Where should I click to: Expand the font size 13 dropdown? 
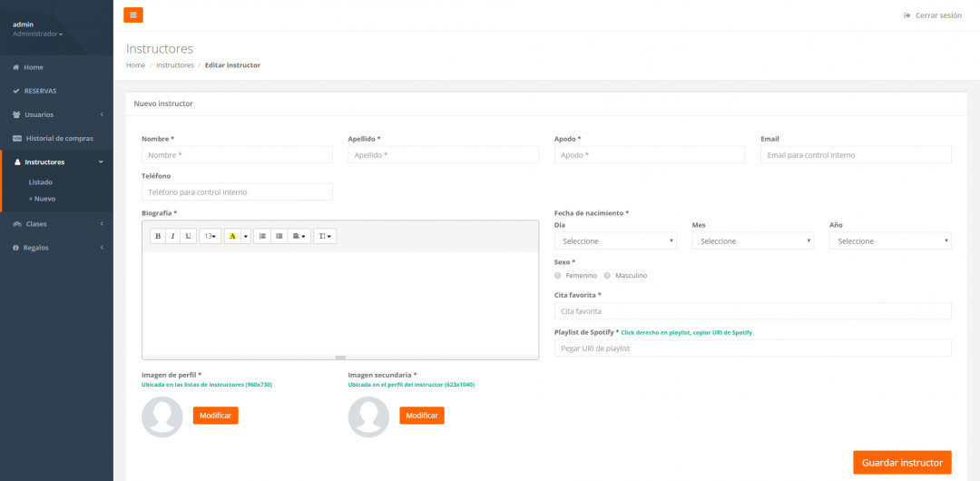[210, 236]
